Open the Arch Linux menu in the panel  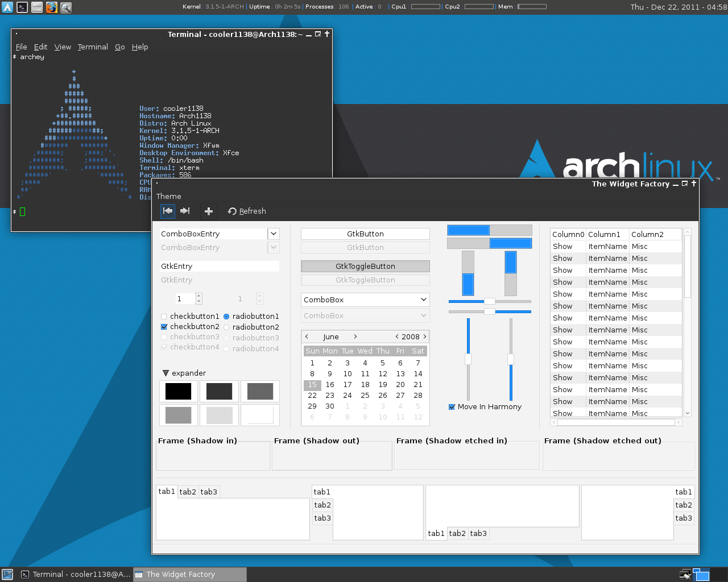pos(7,7)
